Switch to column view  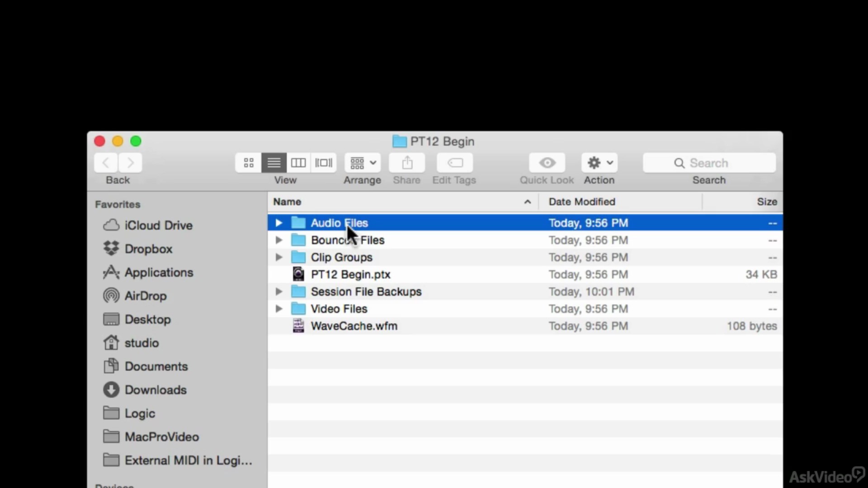click(298, 163)
